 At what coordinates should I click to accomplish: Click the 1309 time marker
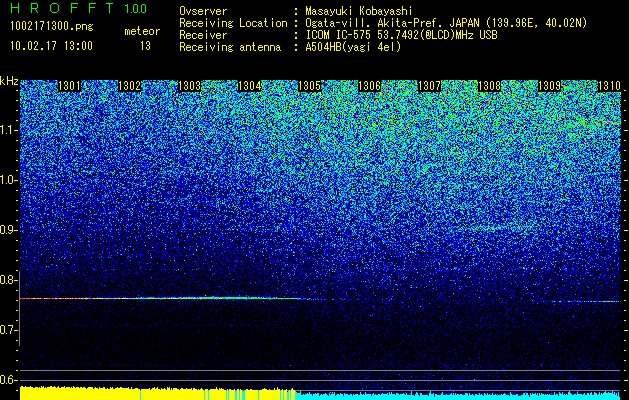pyautogui.click(x=549, y=86)
